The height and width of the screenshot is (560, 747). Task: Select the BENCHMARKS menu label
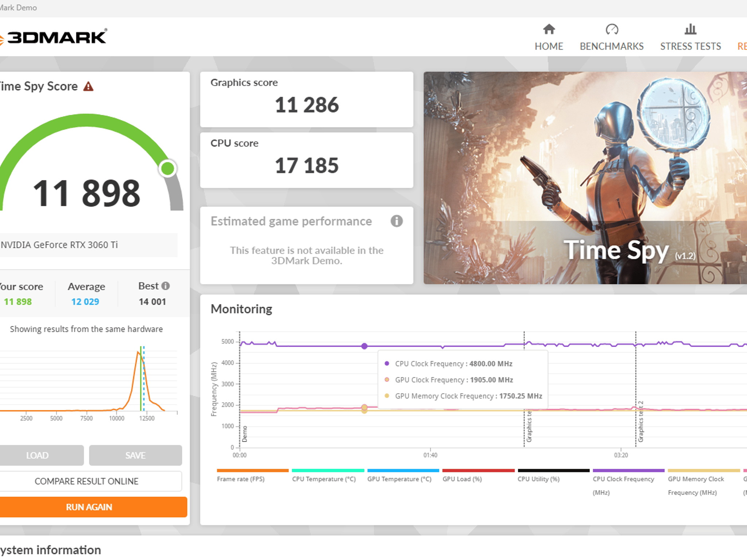[x=612, y=46]
